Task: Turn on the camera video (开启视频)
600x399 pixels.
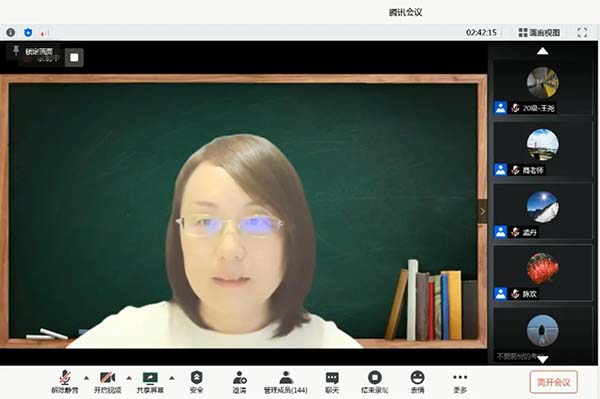Action: click(108, 382)
